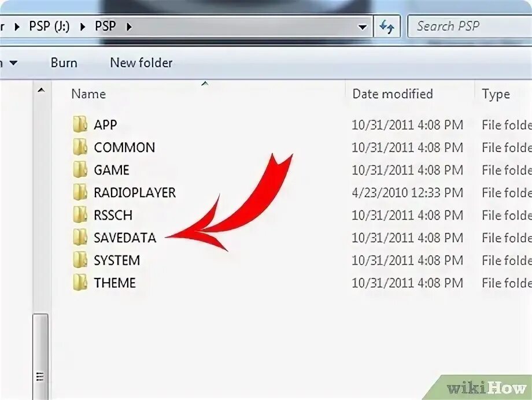Click the PSP breadcrumb segment
Viewport: 532px width, 400px height.
pos(105,26)
